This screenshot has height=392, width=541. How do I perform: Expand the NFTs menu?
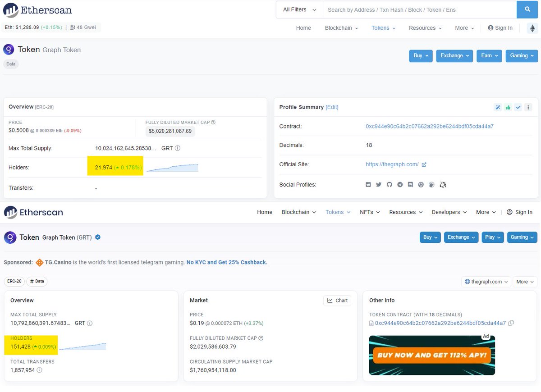370,212
